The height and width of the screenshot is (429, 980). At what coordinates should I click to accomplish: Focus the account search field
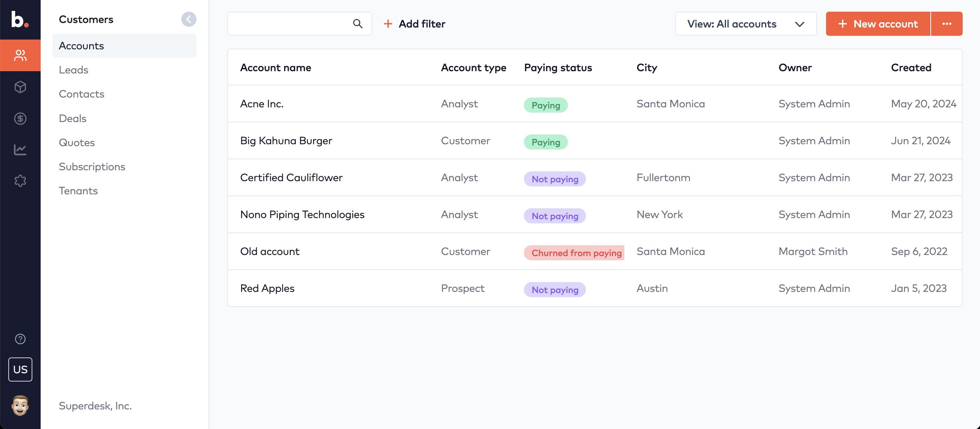[x=300, y=24]
